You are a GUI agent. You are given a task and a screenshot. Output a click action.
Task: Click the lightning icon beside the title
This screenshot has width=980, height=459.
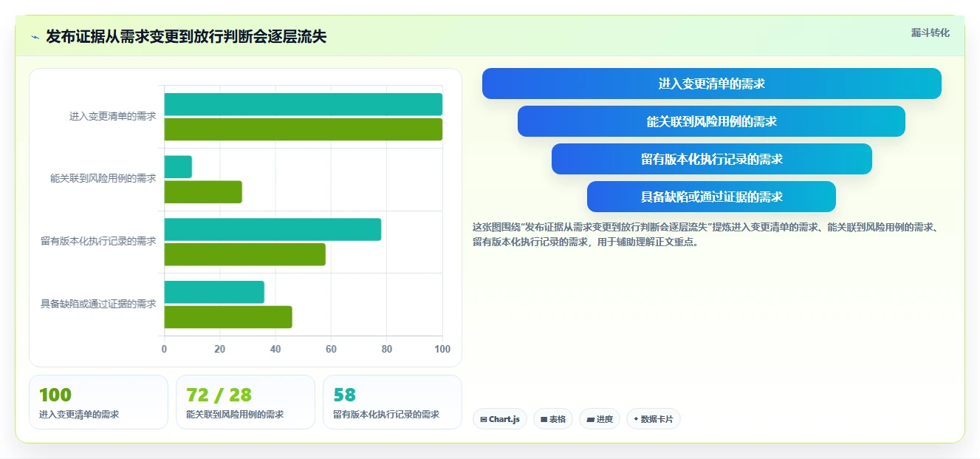[35, 37]
